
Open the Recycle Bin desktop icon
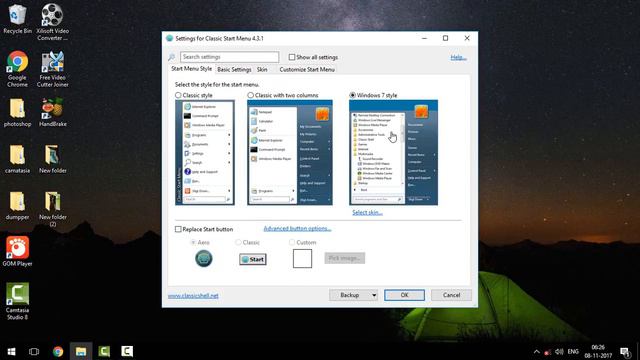click(x=17, y=18)
